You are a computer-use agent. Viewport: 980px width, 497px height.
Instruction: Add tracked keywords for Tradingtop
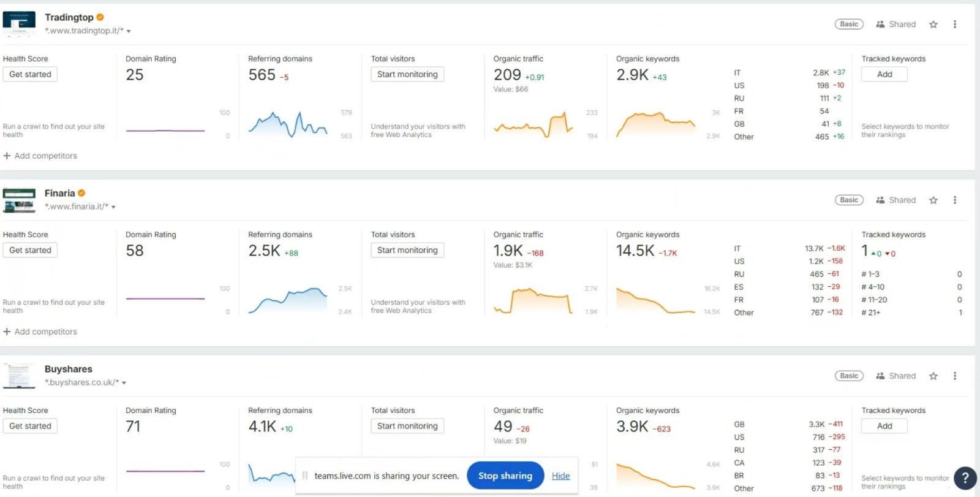point(884,75)
